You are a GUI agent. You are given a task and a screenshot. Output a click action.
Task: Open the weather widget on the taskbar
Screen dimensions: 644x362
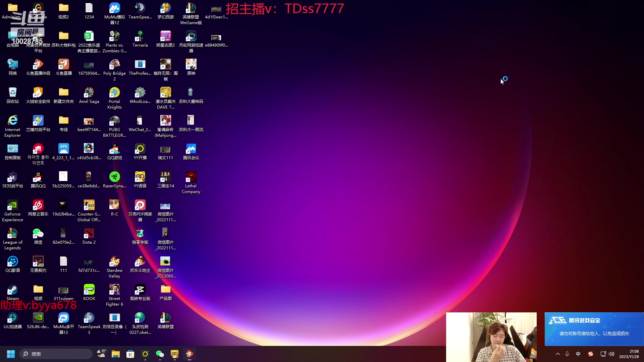101,353
